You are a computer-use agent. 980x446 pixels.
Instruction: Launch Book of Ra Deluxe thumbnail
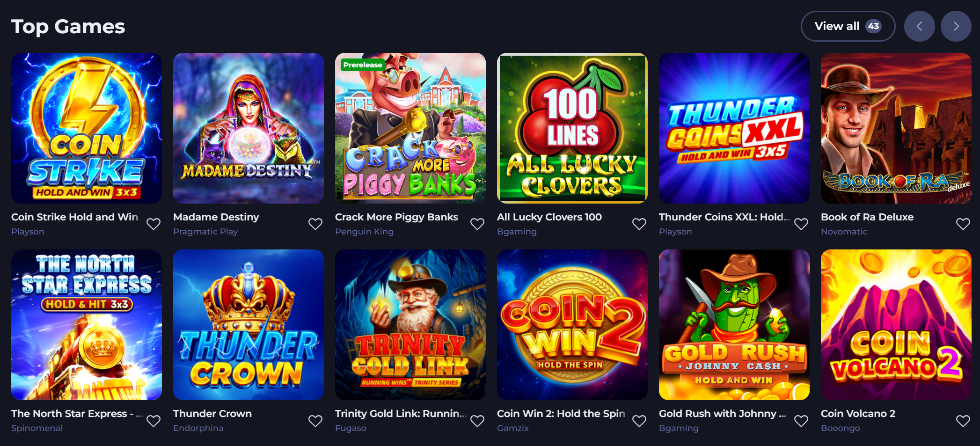pyautogui.click(x=896, y=128)
